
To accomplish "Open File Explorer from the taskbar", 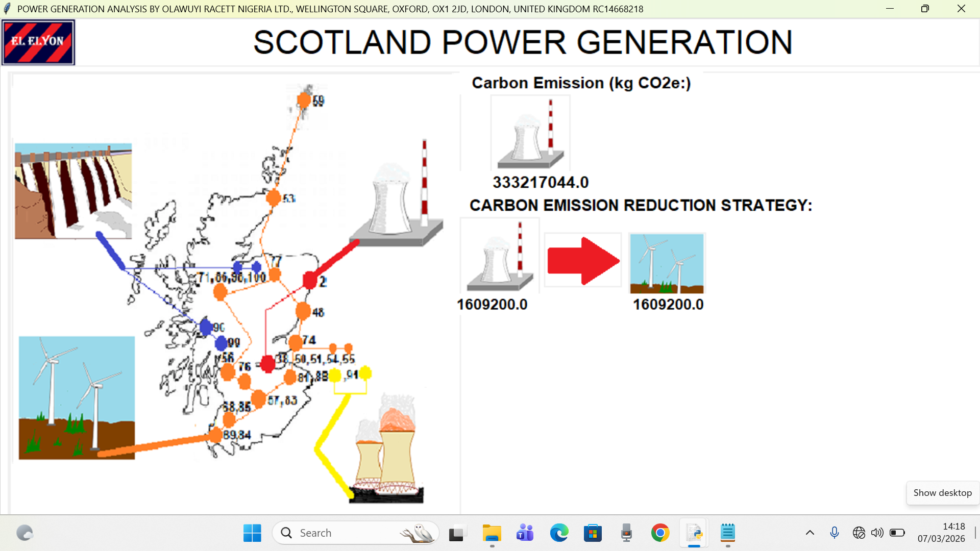I will tap(492, 533).
